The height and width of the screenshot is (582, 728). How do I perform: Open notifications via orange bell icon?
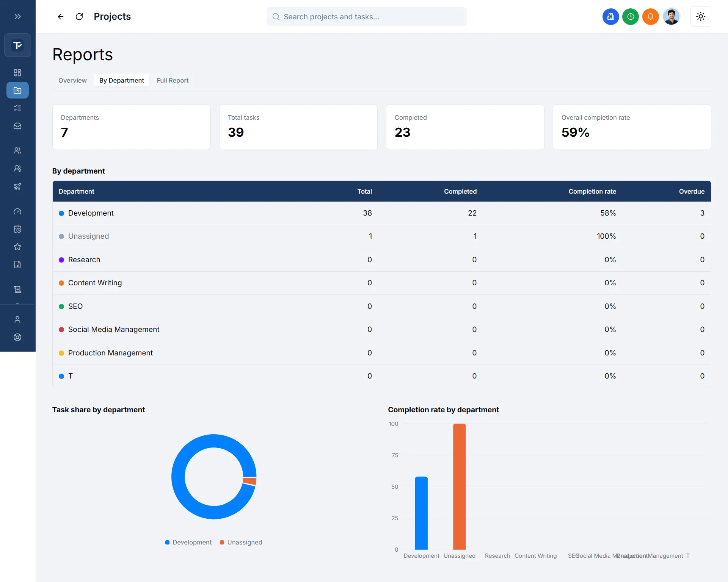[x=651, y=17]
